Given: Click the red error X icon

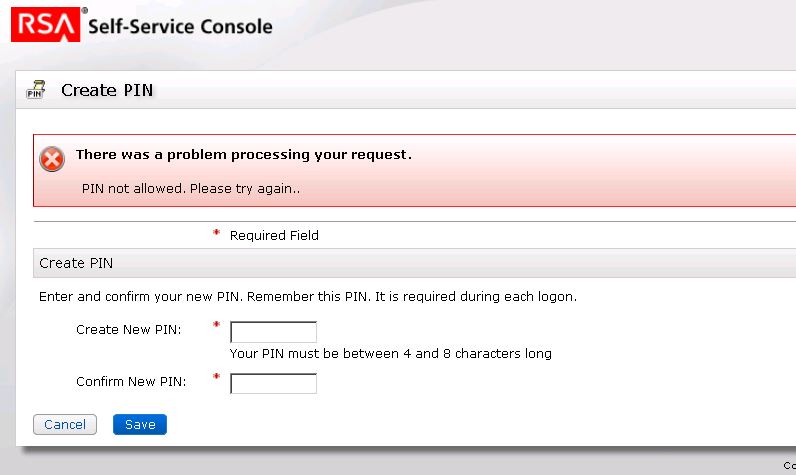Looking at the screenshot, I should [52, 159].
